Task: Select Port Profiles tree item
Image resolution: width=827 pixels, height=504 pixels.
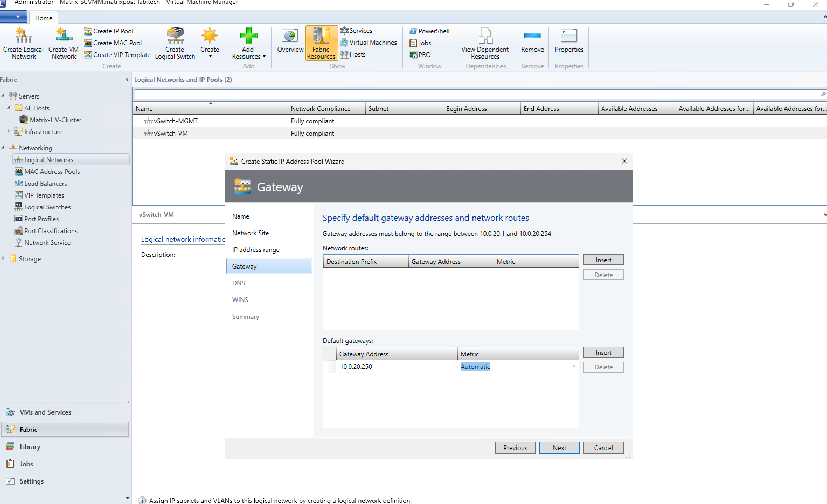Action: (37, 219)
